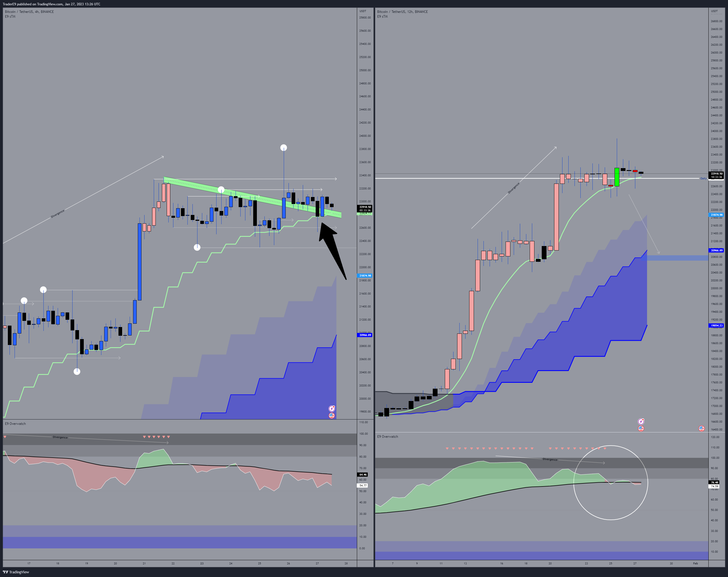The image size is (728, 577).
Task: Select the white circle at the 4h chart's highest wick
Action: click(284, 148)
